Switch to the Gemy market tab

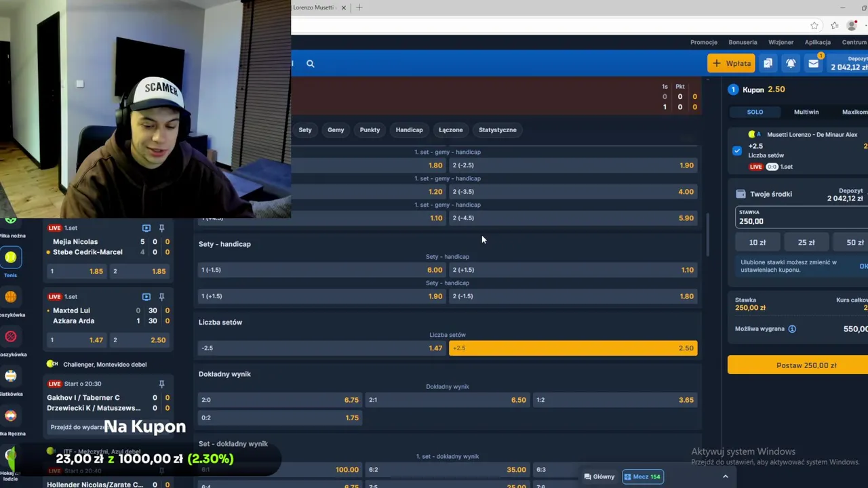336,130
